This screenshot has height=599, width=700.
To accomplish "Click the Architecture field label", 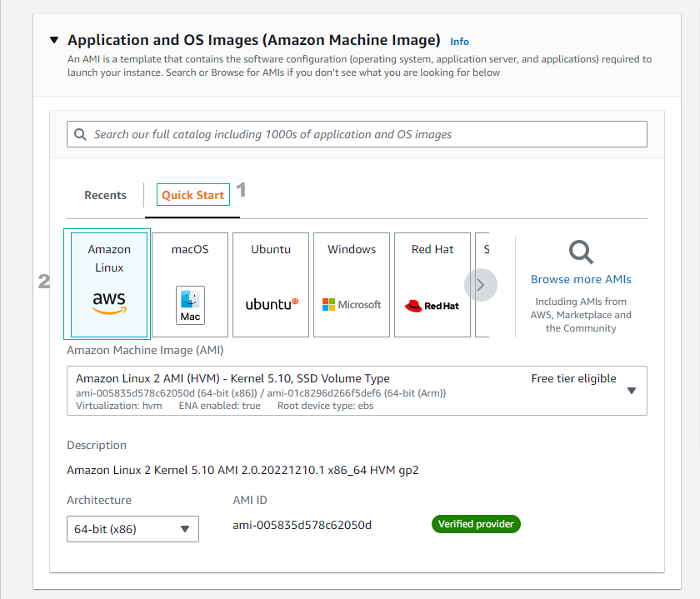I will coord(99,500).
